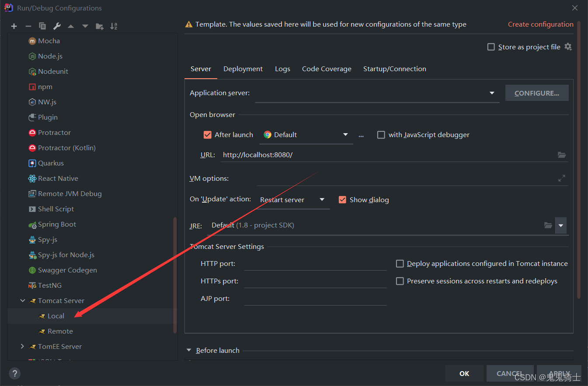Enable Store as project file checkbox

[x=491, y=47]
